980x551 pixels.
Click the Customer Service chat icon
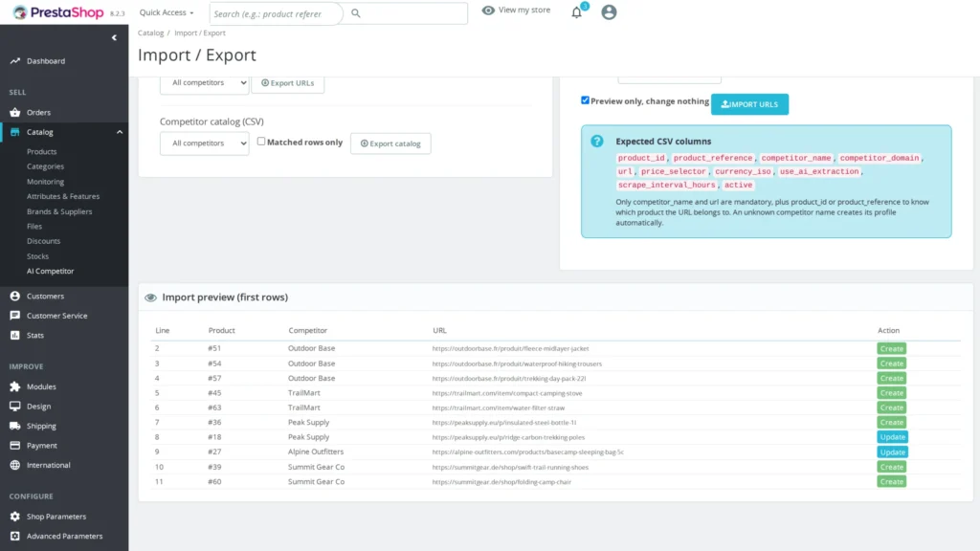click(x=15, y=316)
